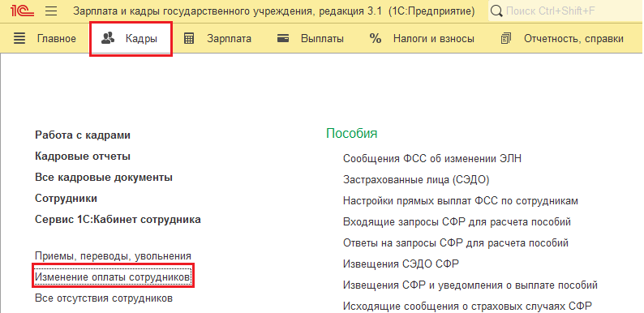
Task: Click the Зарплата calculator icon
Action: tap(189, 39)
